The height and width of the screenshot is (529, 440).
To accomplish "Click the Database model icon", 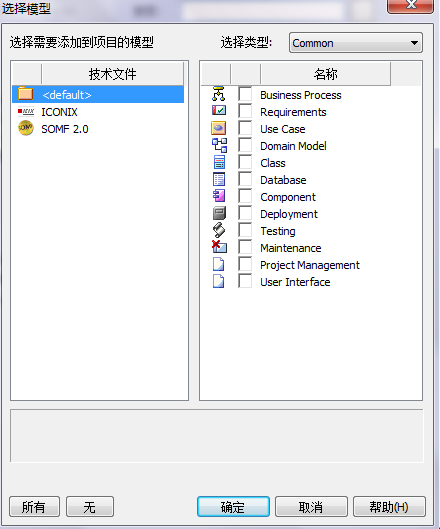I will [219, 179].
